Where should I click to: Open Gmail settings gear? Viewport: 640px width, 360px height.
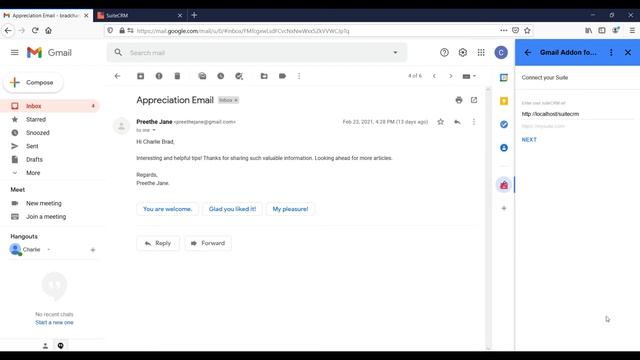462,52
